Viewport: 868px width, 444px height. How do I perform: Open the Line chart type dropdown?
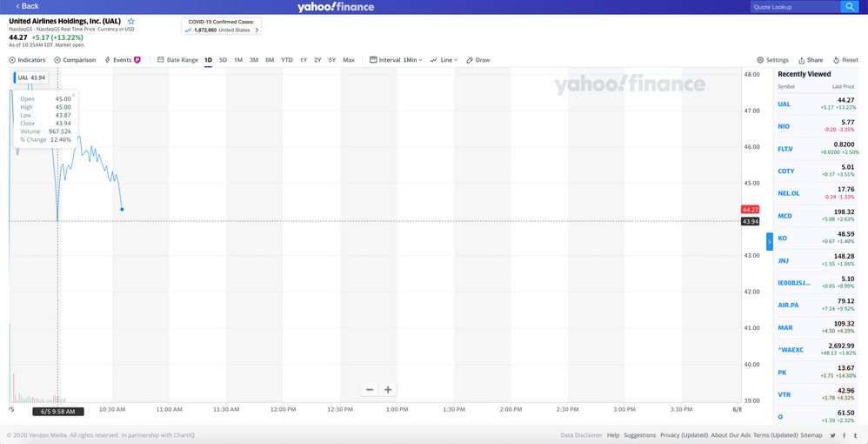pyautogui.click(x=444, y=60)
